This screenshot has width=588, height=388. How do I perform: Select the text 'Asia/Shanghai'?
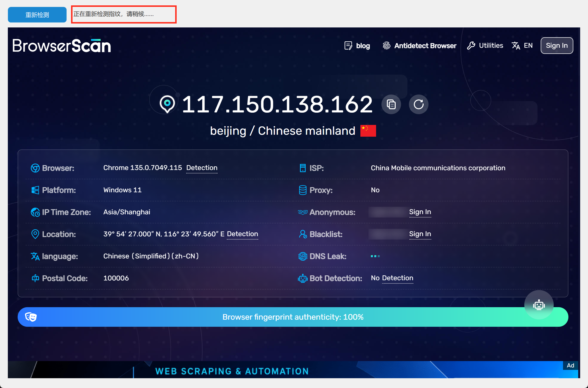127,212
